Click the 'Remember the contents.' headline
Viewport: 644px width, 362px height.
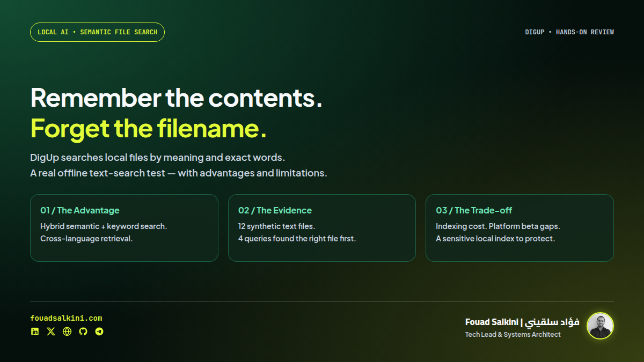177,98
